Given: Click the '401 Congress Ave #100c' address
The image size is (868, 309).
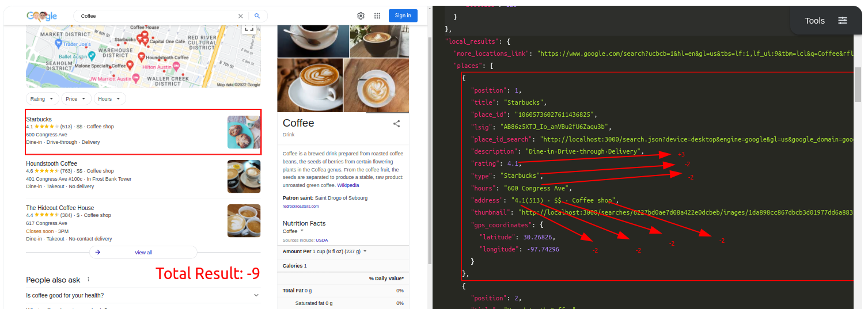Looking at the screenshot, I should pos(55,179).
